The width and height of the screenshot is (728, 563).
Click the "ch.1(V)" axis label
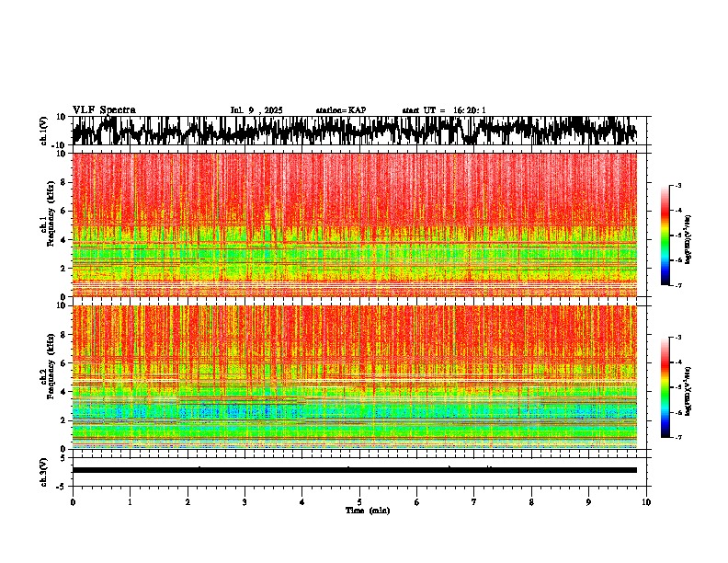tap(44, 131)
